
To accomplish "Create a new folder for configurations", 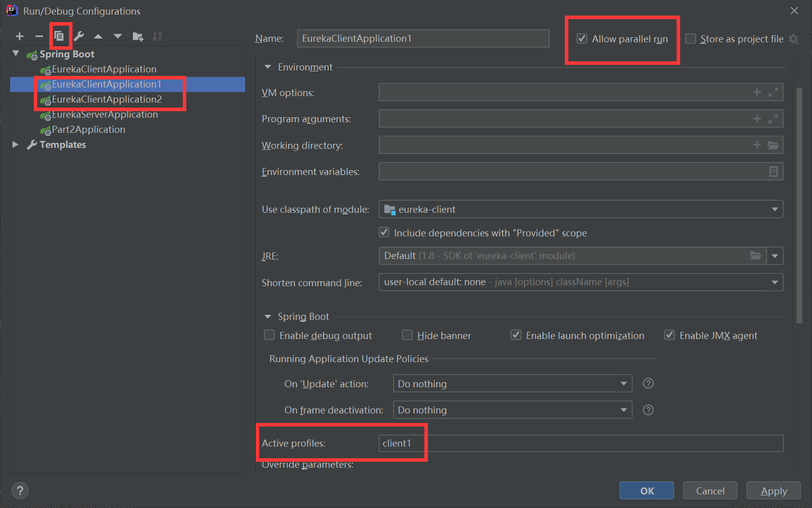I will coord(137,36).
